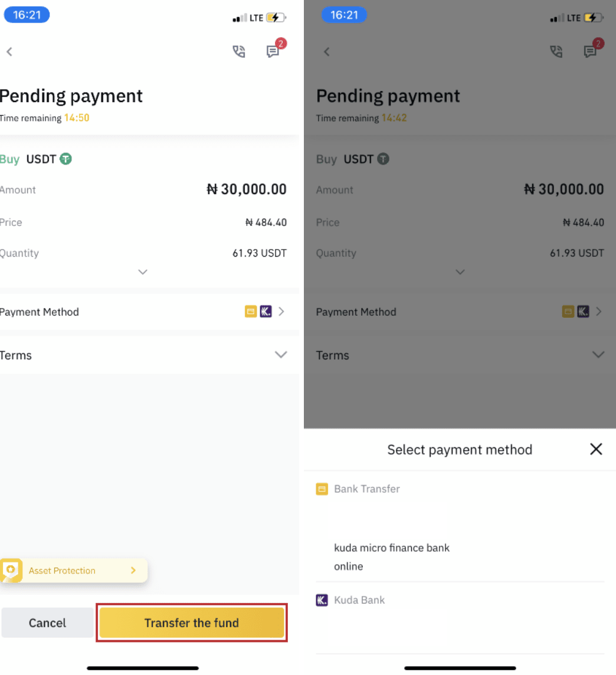Image resolution: width=616 pixels, height=675 pixels.
Task: Open the Payment Method selector chevron
Action: [281, 311]
